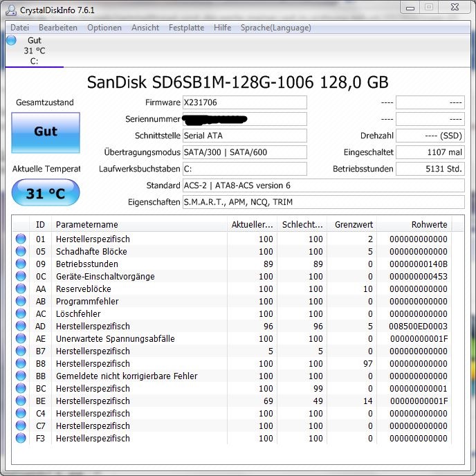Click status orb of attribute BE

[21, 401]
